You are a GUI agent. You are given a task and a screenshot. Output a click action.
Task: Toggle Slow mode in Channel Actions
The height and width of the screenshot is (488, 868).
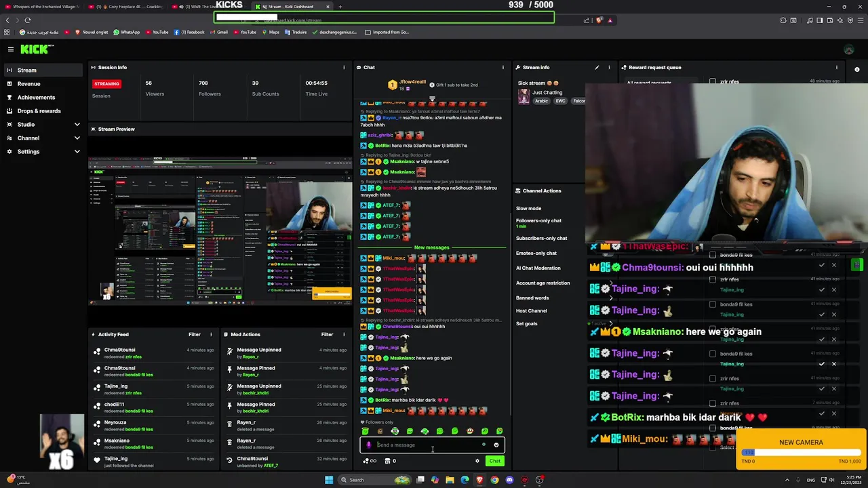(528, 209)
